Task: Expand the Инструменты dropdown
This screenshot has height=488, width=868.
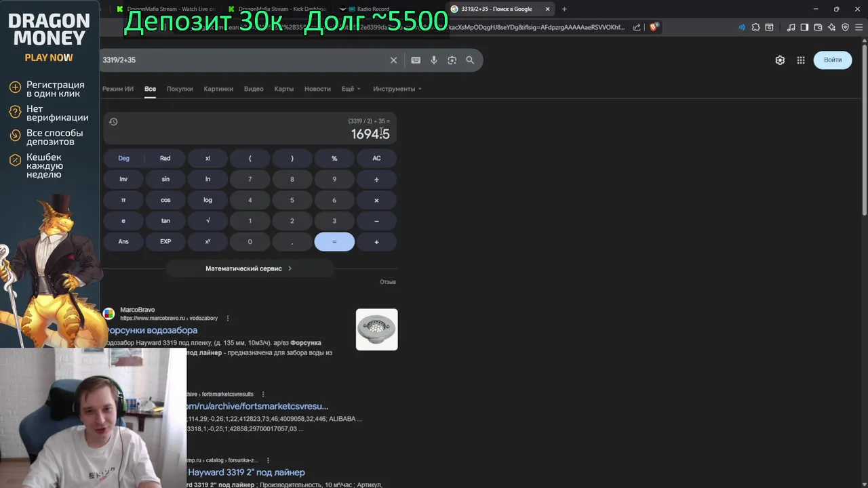Action: 397,89
